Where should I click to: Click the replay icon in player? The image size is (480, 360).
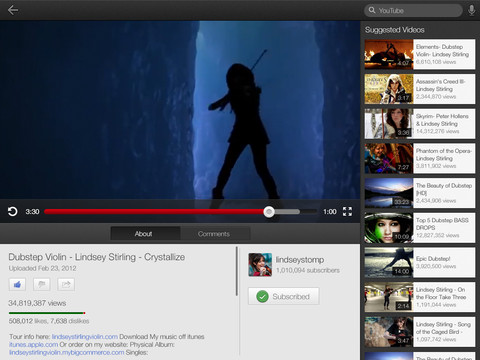point(13,211)
